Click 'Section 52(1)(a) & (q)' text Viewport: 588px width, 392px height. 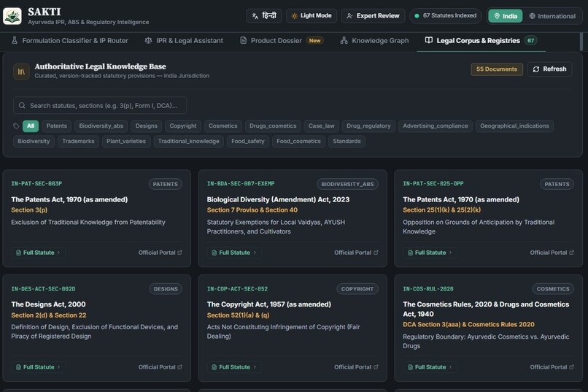point(238,315)
